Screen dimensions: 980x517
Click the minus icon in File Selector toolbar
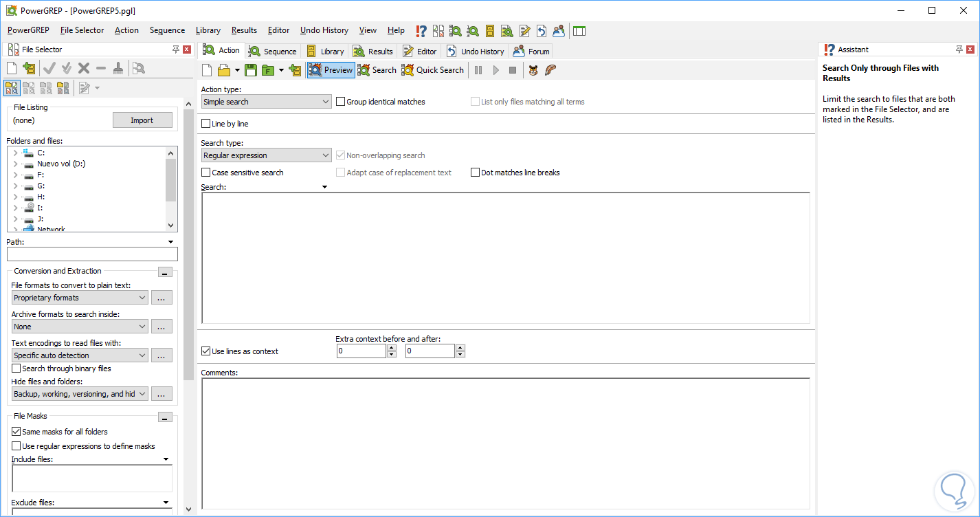coord(101,68)
